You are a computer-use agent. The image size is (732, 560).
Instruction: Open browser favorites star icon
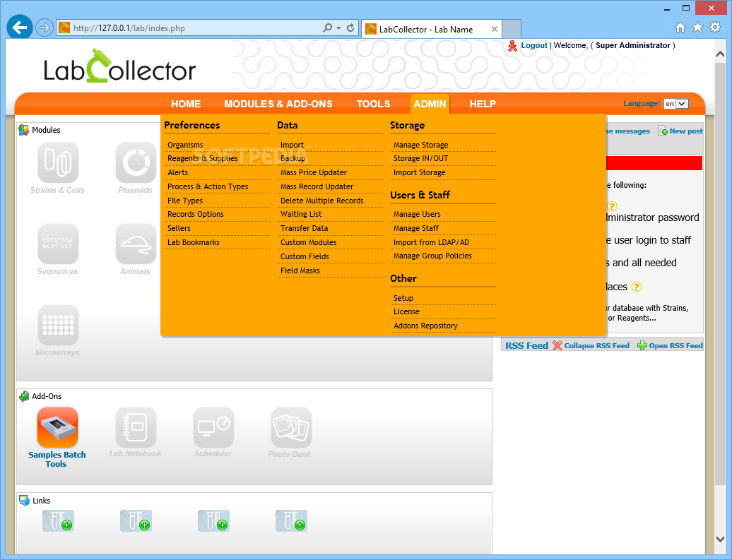(697, 28)
